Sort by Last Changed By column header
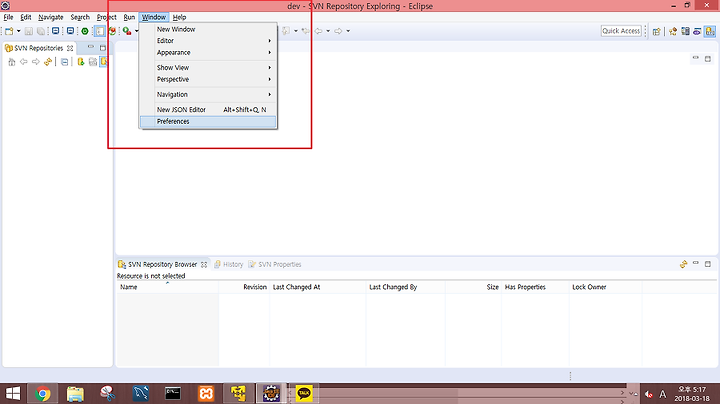Screen dimensions: 720x404 pos(405,287)
